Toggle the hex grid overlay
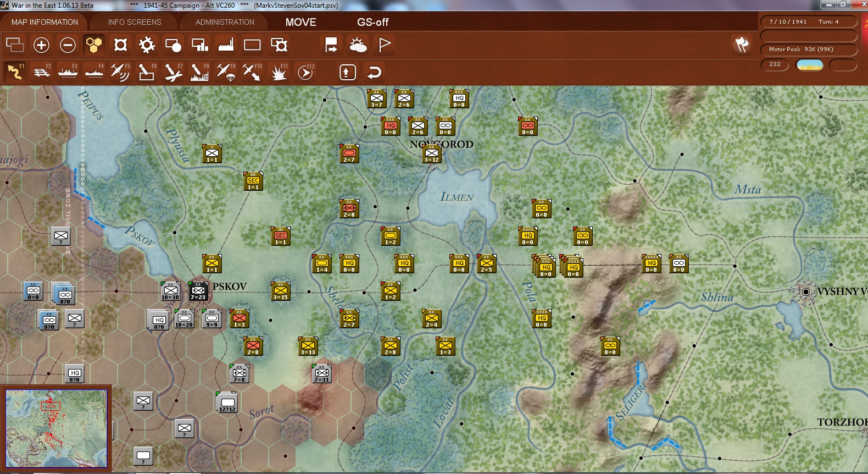Viewport: 868px width, 474px height. point(94,45)
